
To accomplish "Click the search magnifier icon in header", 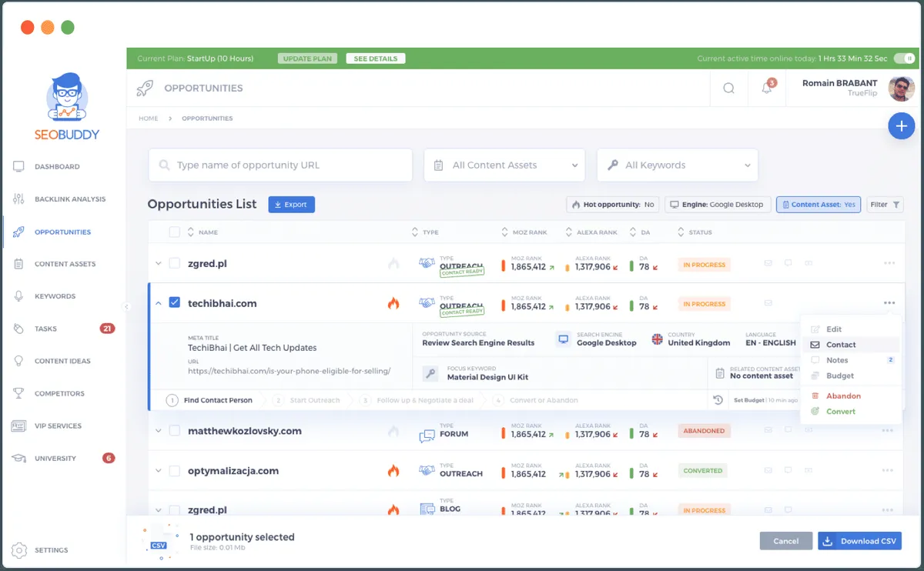I will (728, 88).
